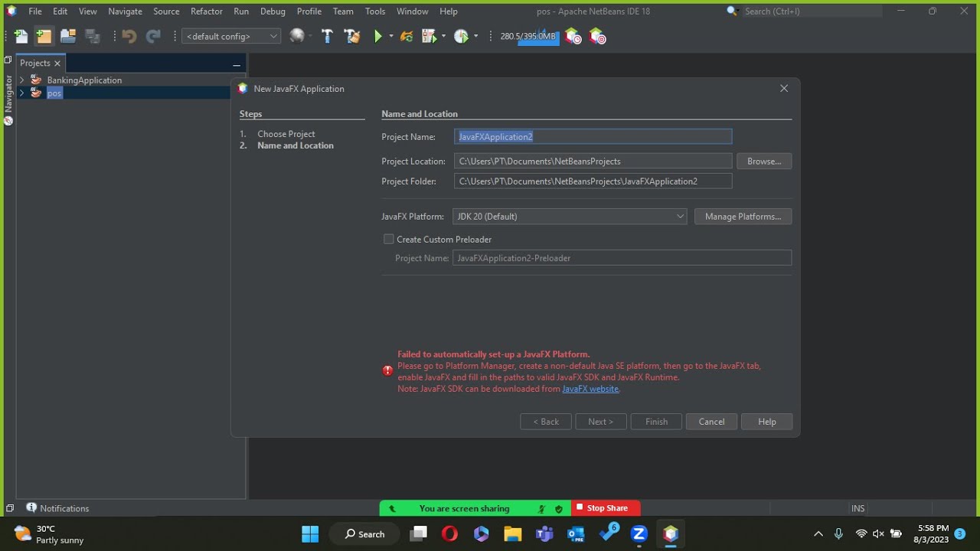
Task: Click the Open Project toolbar icon
Action: 68,36
